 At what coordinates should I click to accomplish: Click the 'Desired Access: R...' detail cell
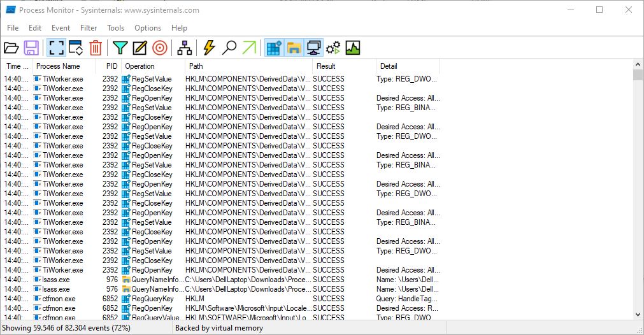coord(407,308)
